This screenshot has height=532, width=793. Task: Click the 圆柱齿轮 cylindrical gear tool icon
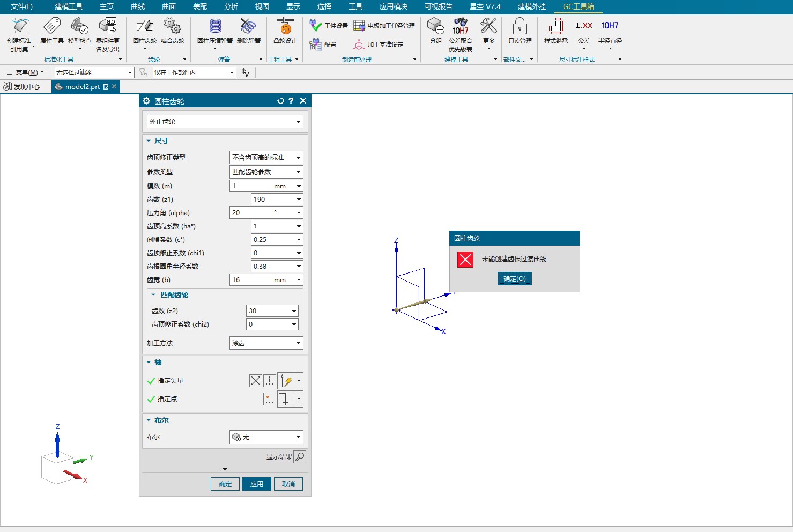(x=144, y=27)
